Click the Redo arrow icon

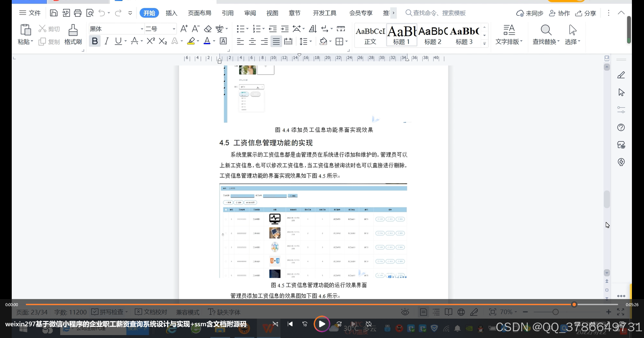[x=118, y=13]
